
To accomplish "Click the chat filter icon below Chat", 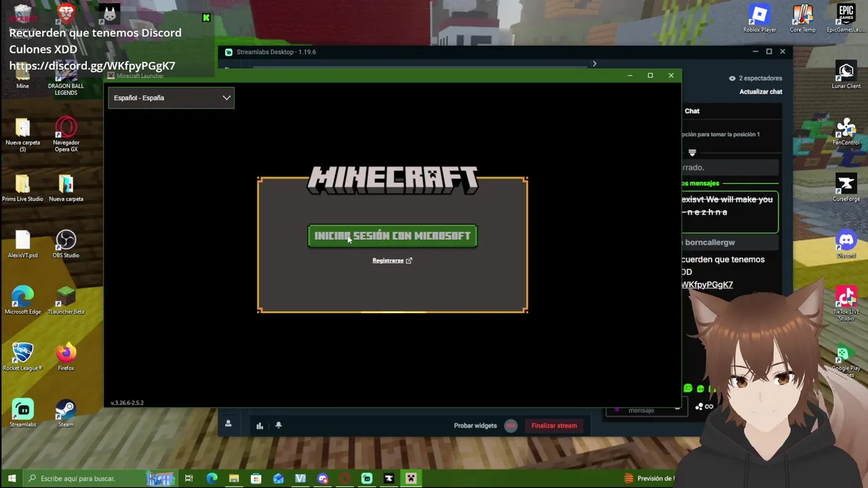I will pyautogui.click(x=692, y=152).
